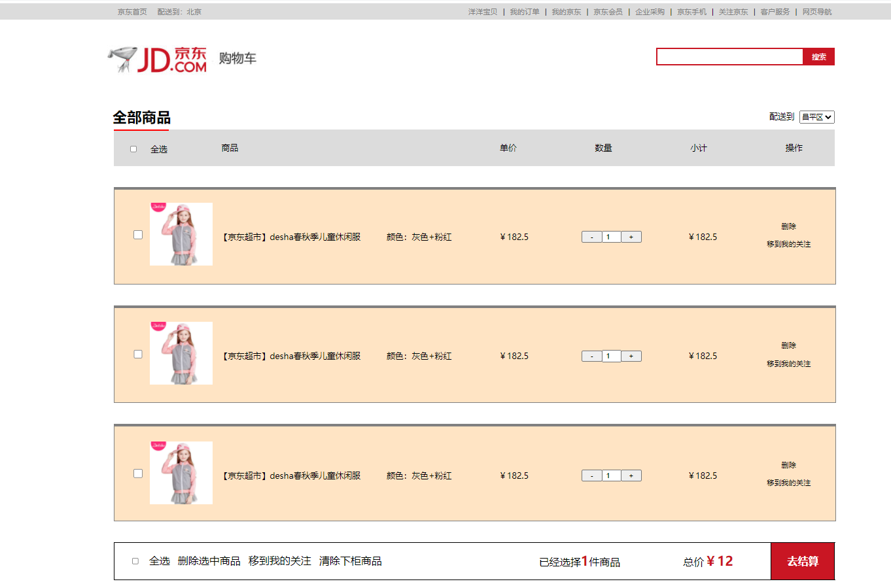Click the first product's thumbnail image
Screen dimensions: 891x588
click(x=181, y=234)
